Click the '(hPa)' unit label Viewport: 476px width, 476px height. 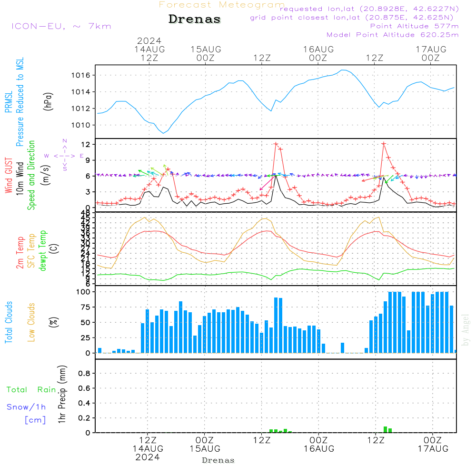pyautogui.click(x=48, y=101)
